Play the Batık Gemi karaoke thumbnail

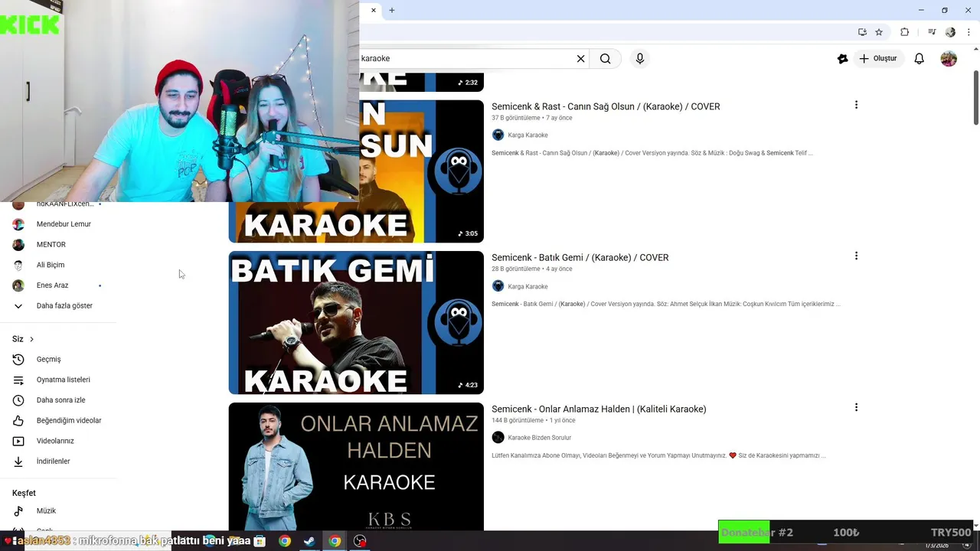click(x=356, y=323)
